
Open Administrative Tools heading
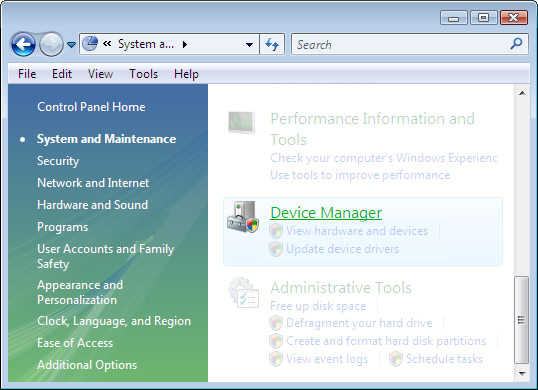click(341, 287)
